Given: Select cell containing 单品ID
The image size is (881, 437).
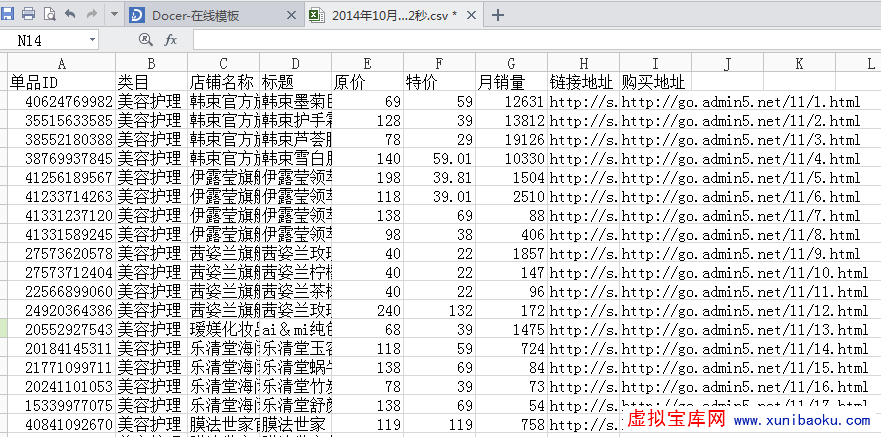Looking at the screenshot, I should [x=60, y=82].
